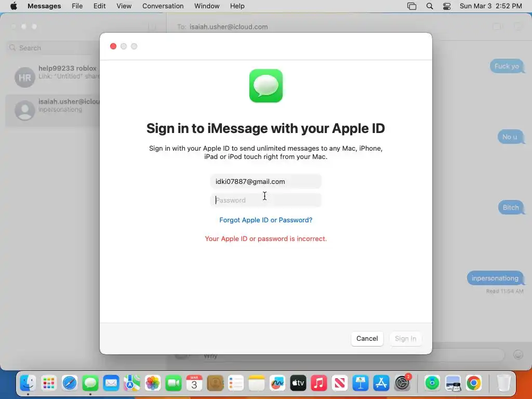Launch Safari from the dock
The height and width of the screenshot is (399, 532).
point(70,383)
